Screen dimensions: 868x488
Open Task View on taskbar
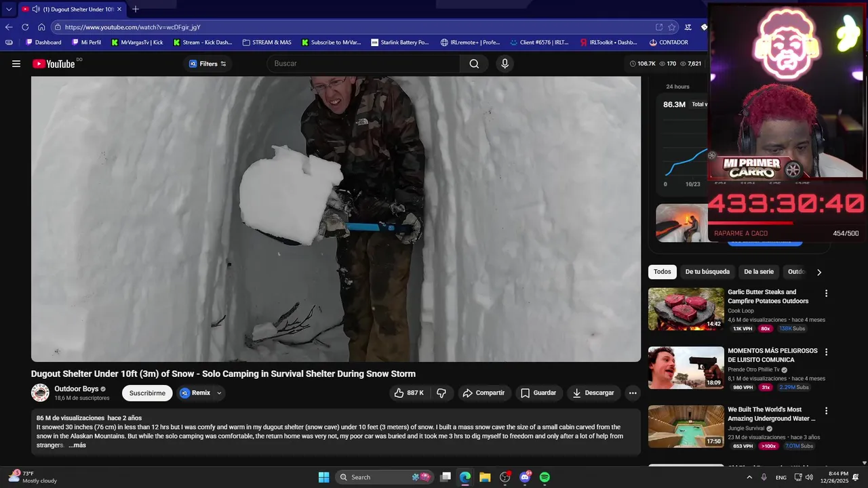point(446,477)
